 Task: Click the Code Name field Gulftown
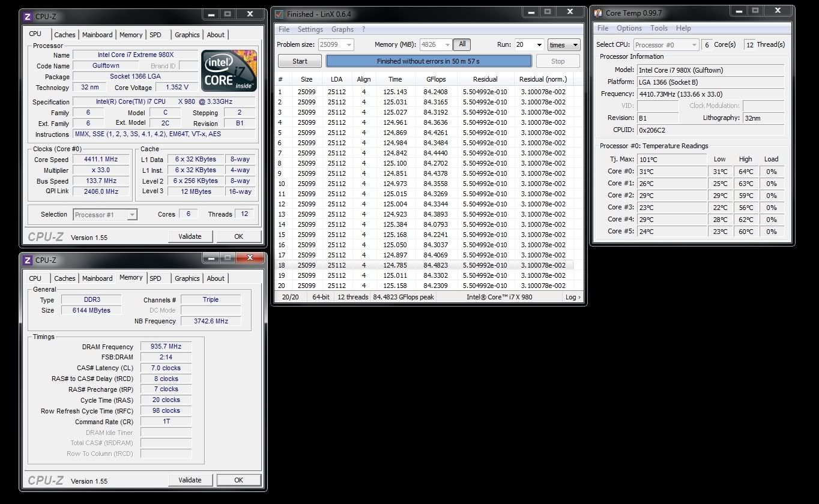pos(106,66)
